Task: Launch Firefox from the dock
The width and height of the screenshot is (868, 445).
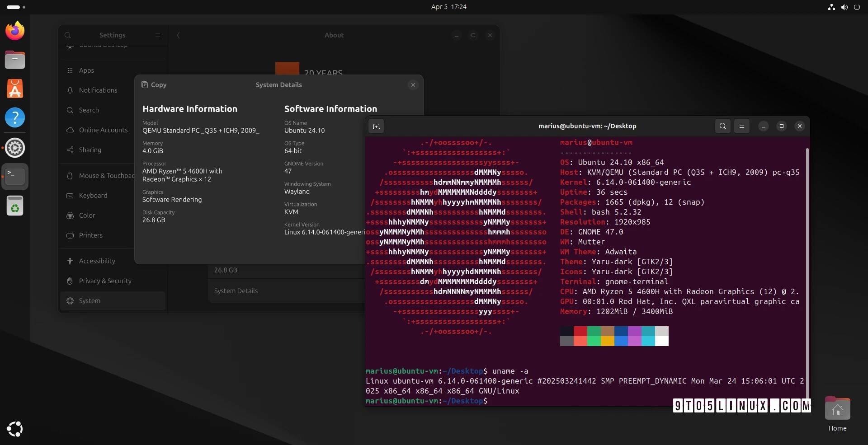Action: [15, 31]
